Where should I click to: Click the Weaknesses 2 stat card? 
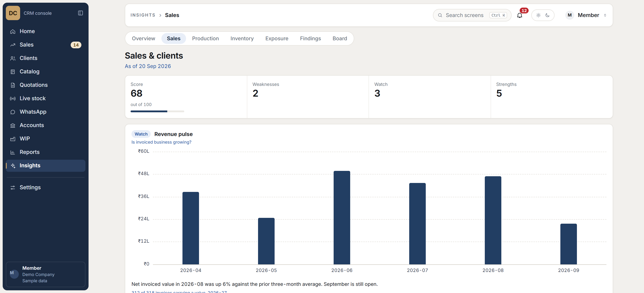pyautogui.click(x=308, y=97)
